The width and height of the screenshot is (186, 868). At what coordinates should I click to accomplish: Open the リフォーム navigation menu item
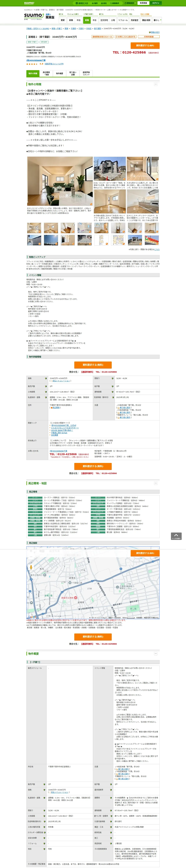pyautogui.click(x=123, y=20)
